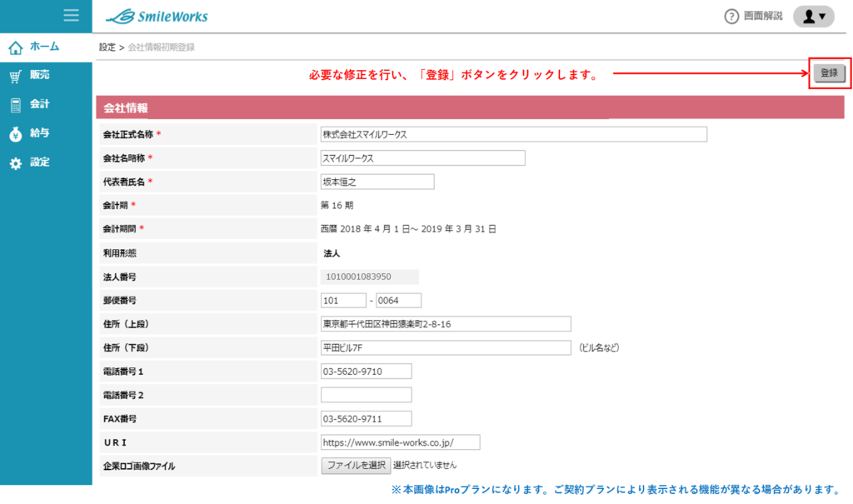
Task: Click 設定 in the breadcrumb
Action: [107, 47]
